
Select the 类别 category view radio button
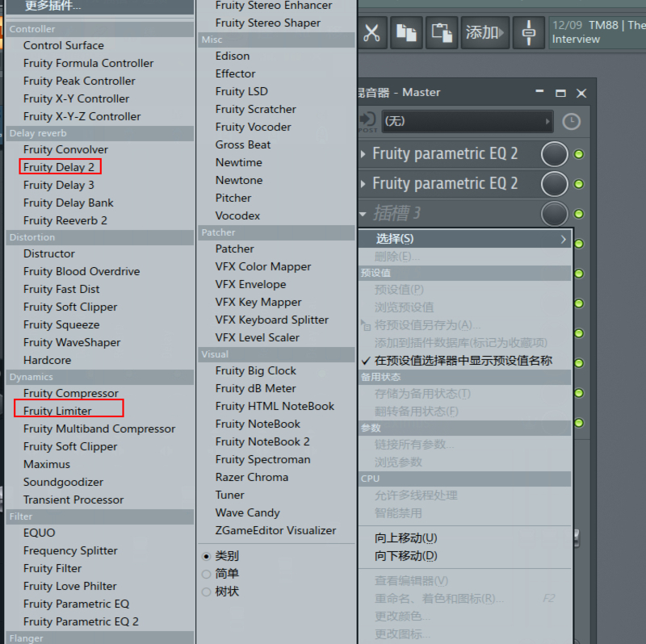click(207, 556)
